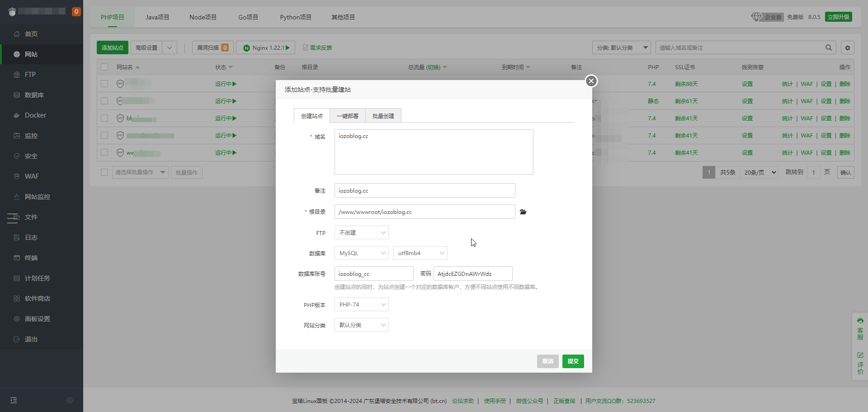This screenshot has height=412, width=868.
Task: Switch to the 一键部署 tab
Action: click(x=347, y=116)
